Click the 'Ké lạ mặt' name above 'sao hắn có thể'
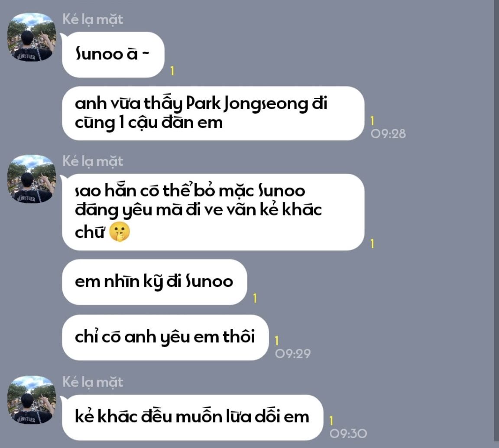 (x=93, y=162)
